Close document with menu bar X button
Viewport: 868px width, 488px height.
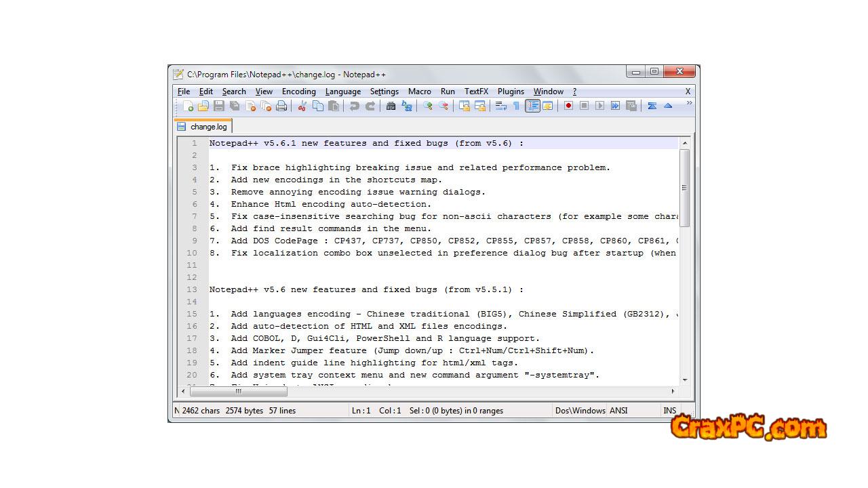688,91
